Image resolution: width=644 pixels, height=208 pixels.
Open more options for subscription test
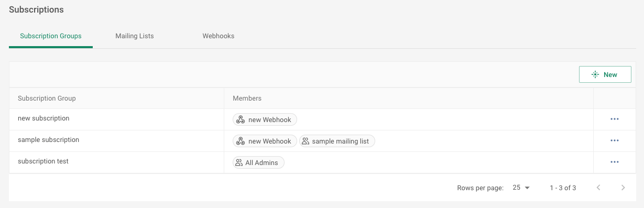[615, 162]
